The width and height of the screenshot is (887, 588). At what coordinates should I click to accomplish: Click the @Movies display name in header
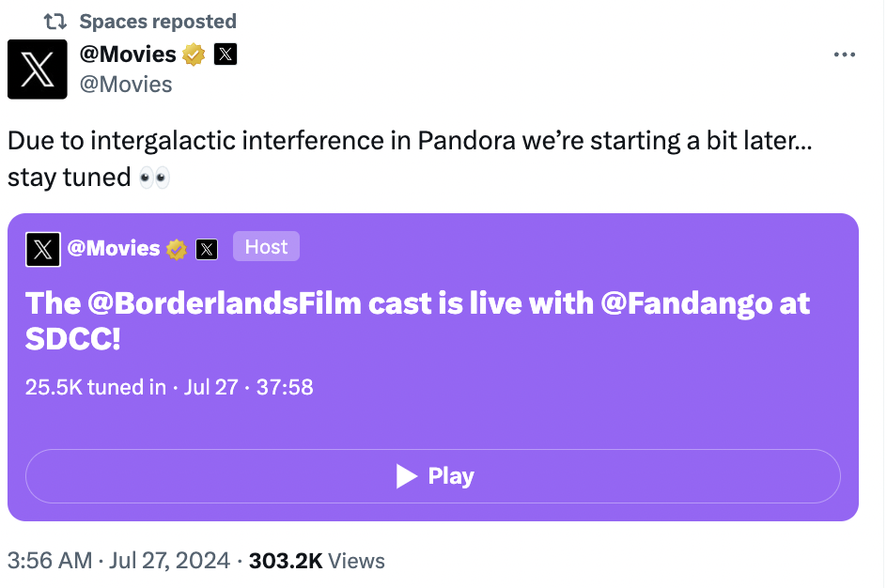(128, 54)
